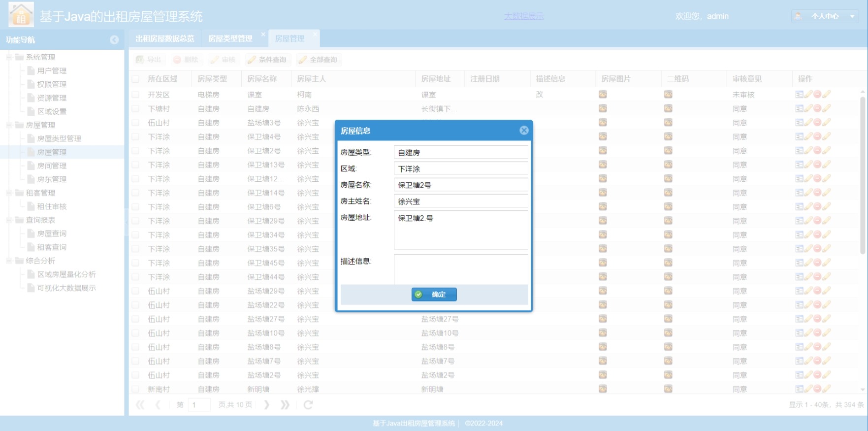Collapse the 租客管理 tree node
The height and width of the screenshot is (431, 868).
[9, 193]
